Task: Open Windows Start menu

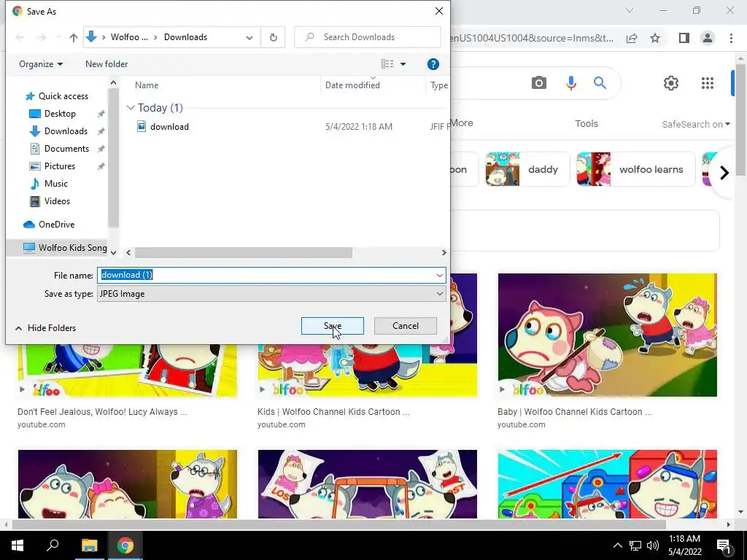Action: [x=18, y=545]
